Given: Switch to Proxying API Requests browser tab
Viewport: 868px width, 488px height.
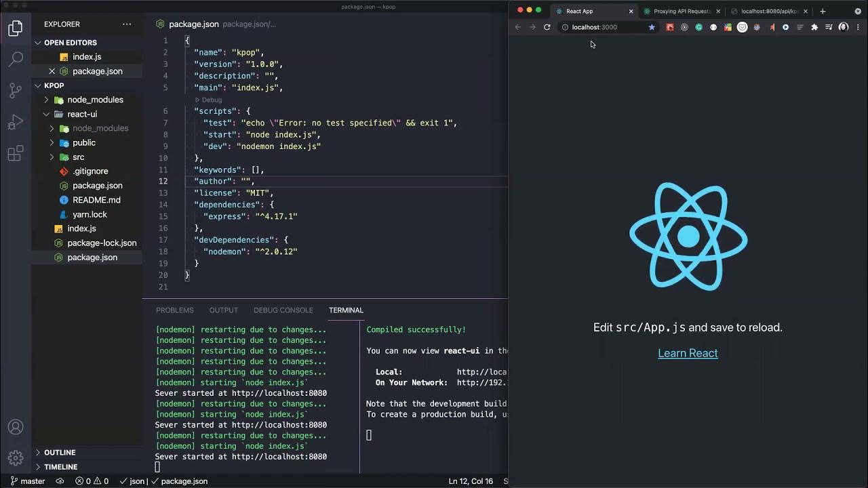Looking at the screenshot, I should click(x=682, y=11).
